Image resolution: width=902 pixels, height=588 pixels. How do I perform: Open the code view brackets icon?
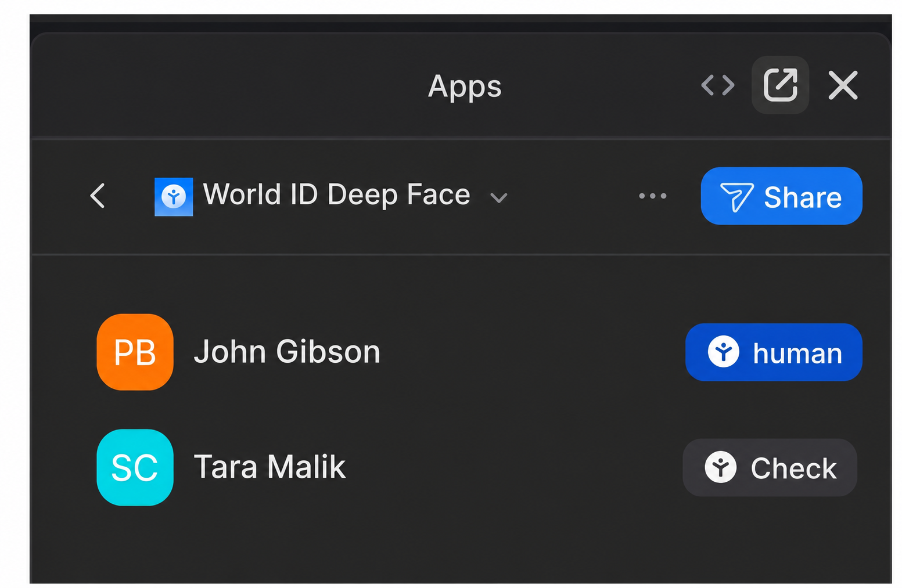coord(718,85)
